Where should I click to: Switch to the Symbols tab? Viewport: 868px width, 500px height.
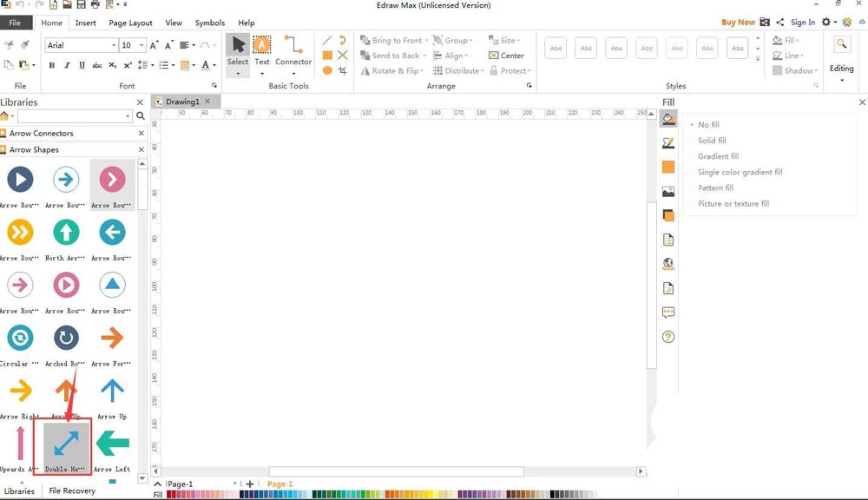(x=210, y=23)
